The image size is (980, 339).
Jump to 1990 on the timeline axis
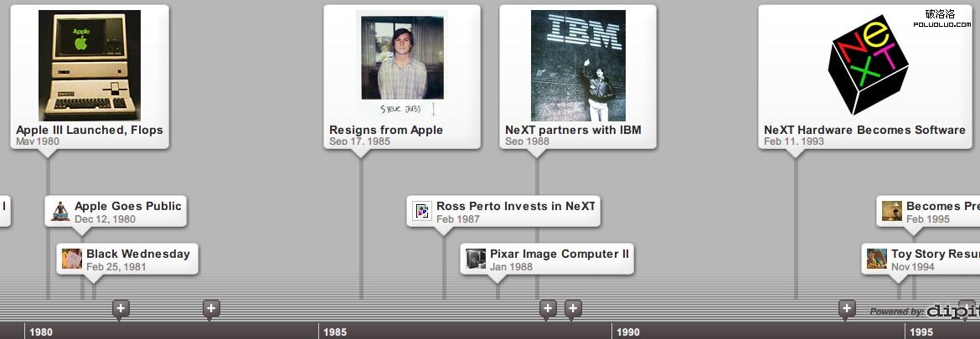(627, 332)
